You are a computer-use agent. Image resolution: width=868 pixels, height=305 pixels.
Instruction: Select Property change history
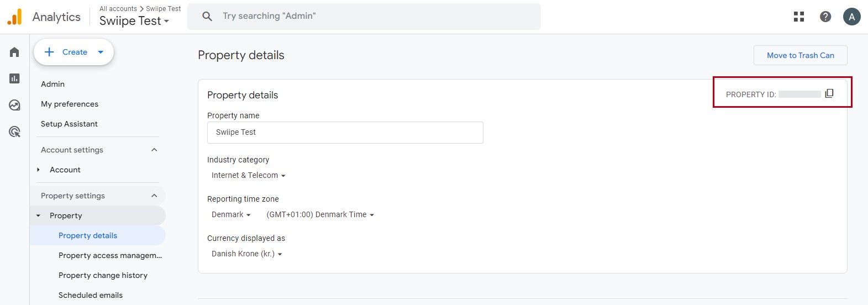coord(103,275)
